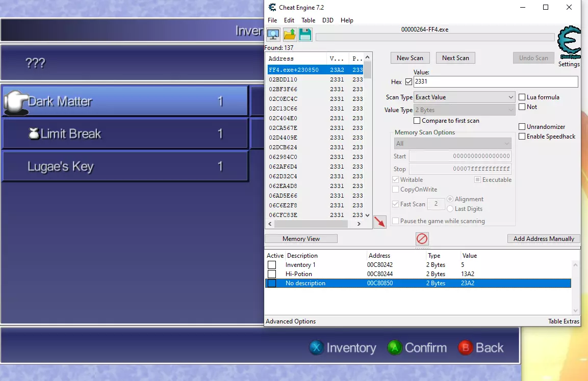Open the Scan Type dropdown
588x381 pixels.
tap(464, 97)
